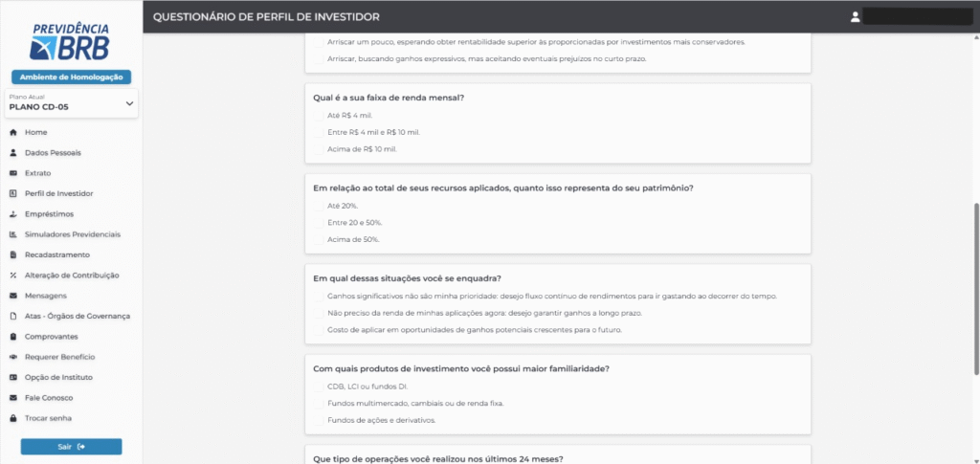
Task: Click the page vertical scrollbar thumb
Action: [975, 287]
